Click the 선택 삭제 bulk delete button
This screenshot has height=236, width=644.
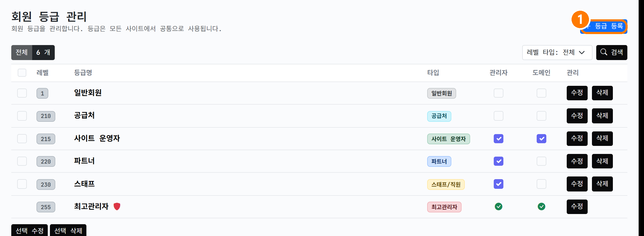[68, 230]
